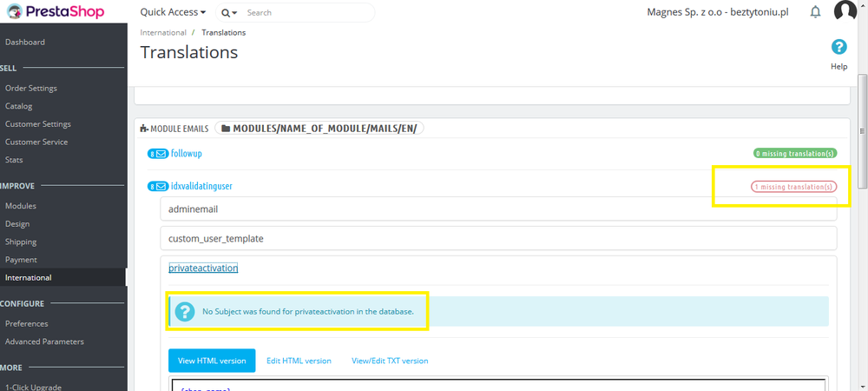Focus the Search input field

[307, 13]
